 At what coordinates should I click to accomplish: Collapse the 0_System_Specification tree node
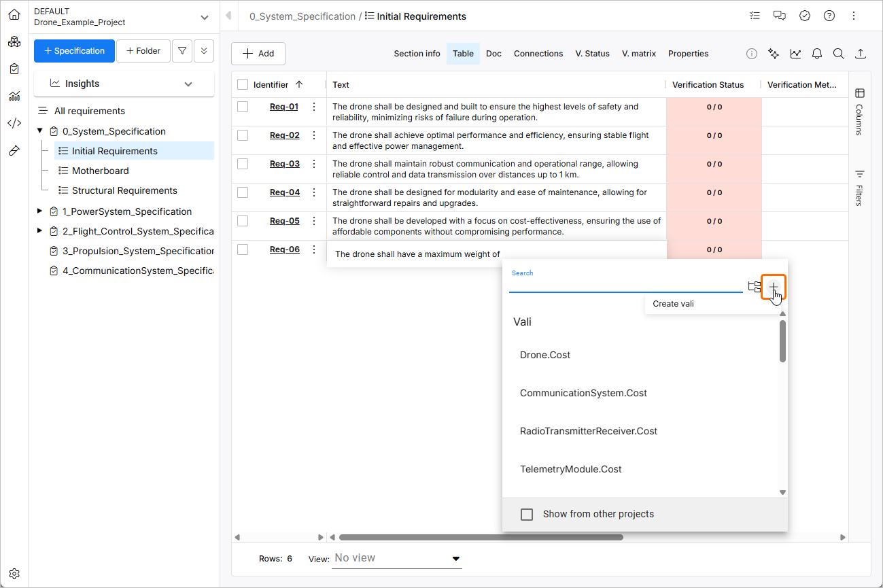point(39,131)
